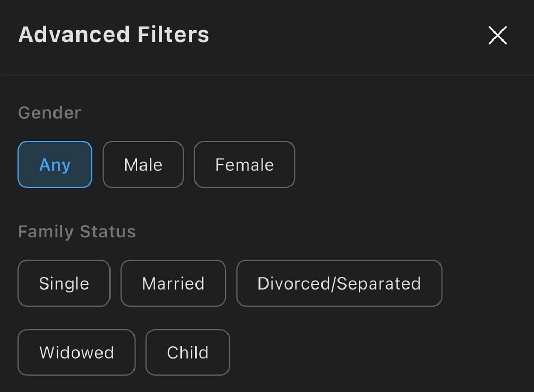The width and height of the screenshot is (534, 392).
Task: Enable the Married status filter
Action: pyautogui.click(x=173, y=283)
